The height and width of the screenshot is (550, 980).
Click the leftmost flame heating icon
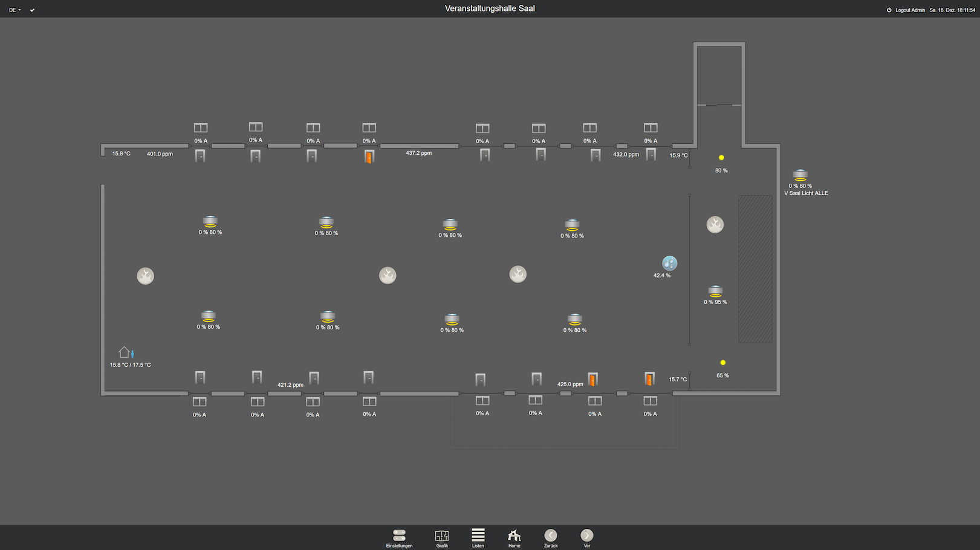click(x=145, y=276)
